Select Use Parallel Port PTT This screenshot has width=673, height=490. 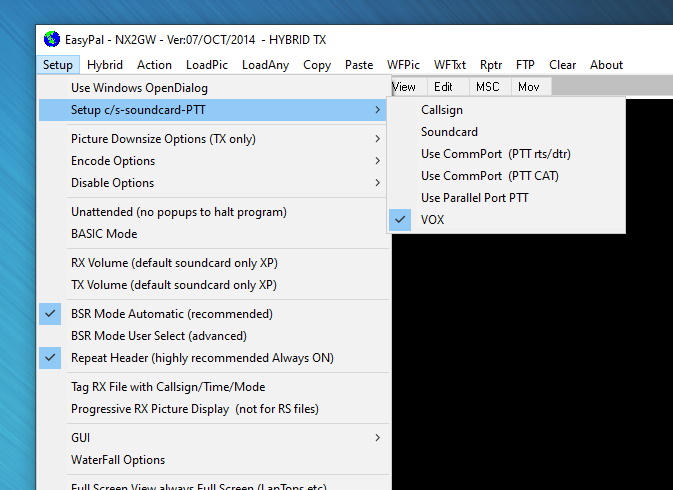point(475,198)
